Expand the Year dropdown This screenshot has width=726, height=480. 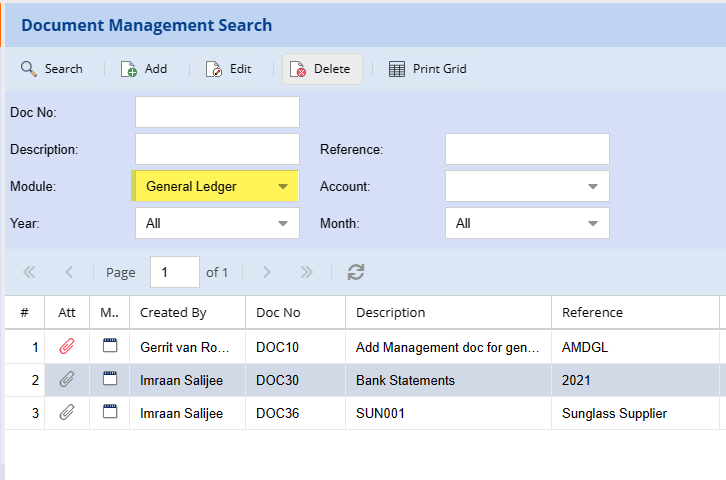pyautogui.click(x=283, y=223)
